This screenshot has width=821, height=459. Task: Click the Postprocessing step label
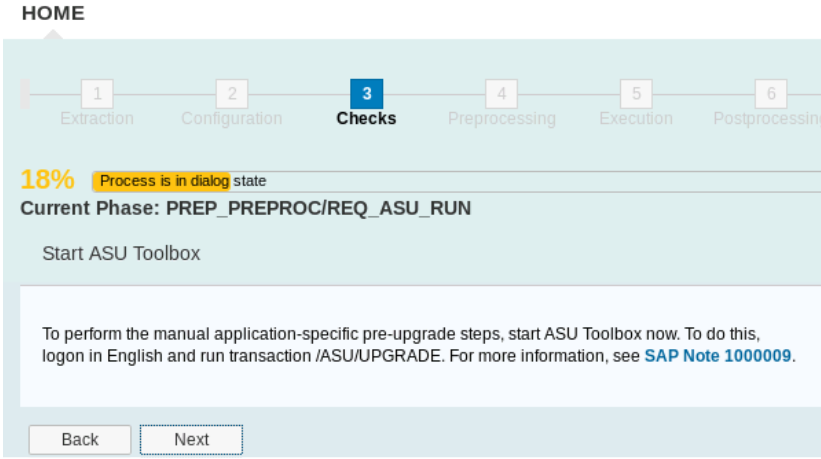[x=767, y=119]
